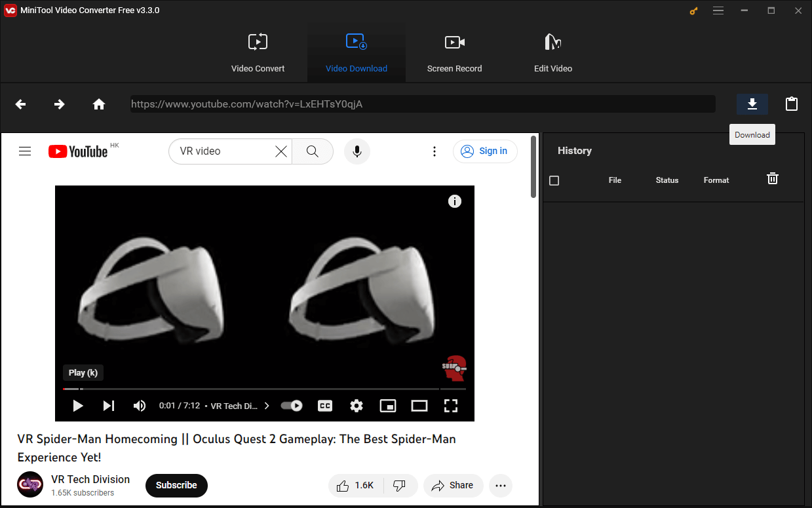Click the Download icon near the address bar
The height and width of the screenshot is (508, 812).
tap(752, 104)
